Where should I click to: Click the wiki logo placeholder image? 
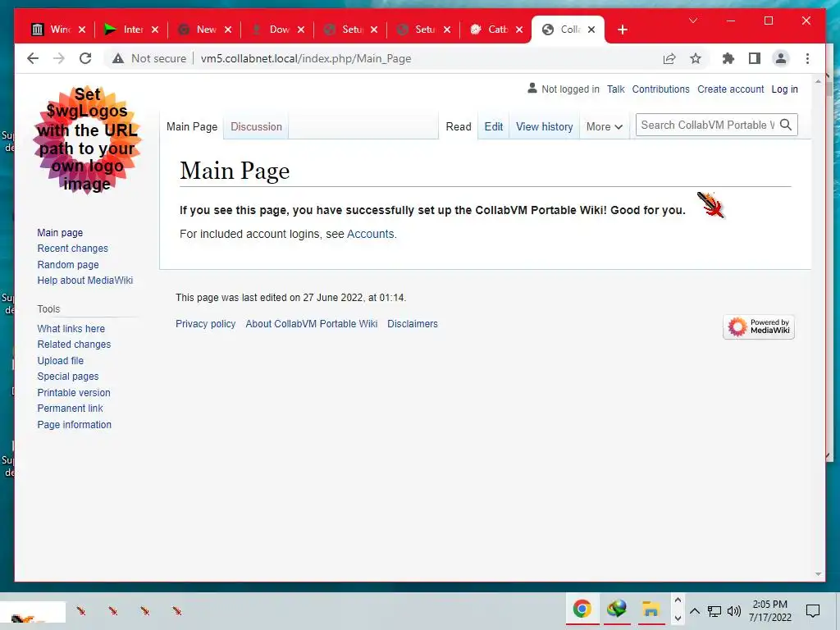click(87, 139)
